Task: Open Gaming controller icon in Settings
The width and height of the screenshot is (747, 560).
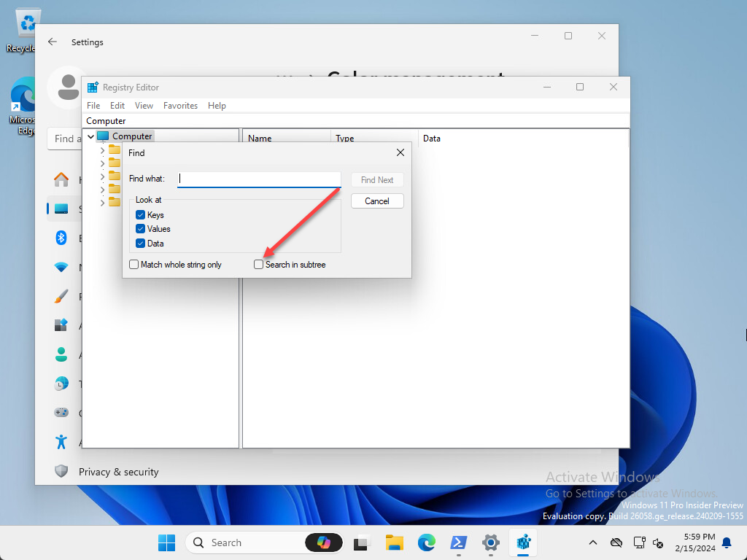Action: click(61, 413)
